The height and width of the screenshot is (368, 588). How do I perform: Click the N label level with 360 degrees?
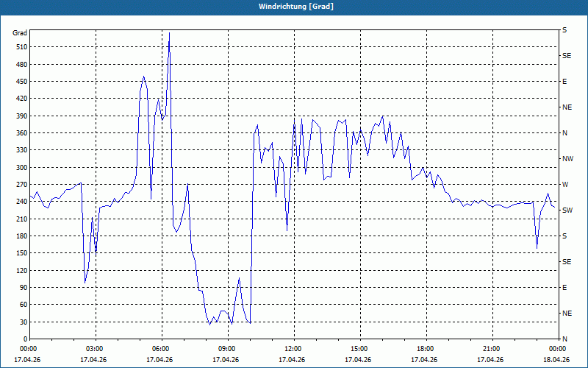(x=564, y=133)
